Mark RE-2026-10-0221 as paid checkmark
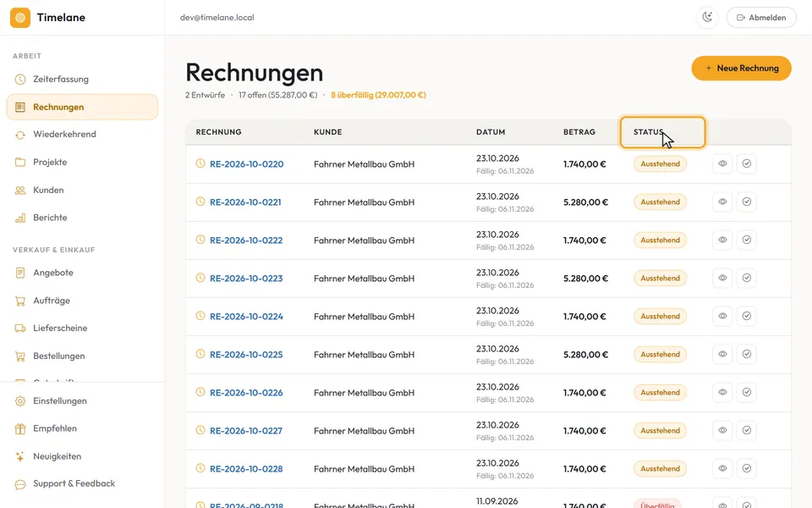This screenshot has height=508, width=812. pos(747,202)
